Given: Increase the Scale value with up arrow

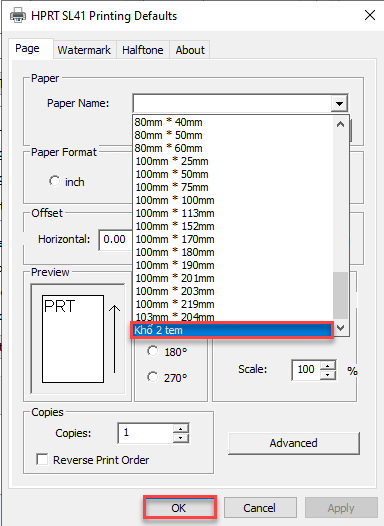Looking at the screenshot, I should [328, 365].
